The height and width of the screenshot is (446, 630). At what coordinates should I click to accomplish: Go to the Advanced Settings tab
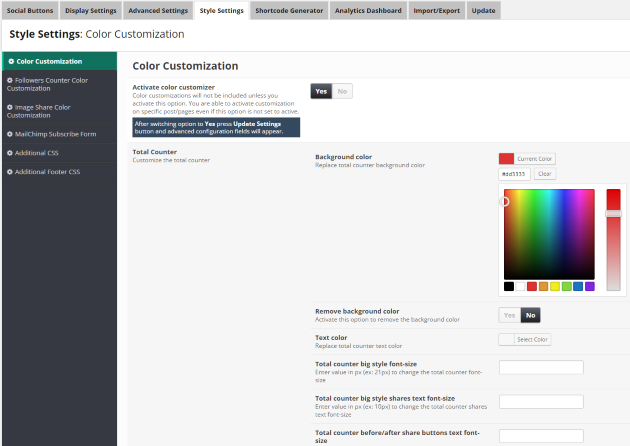click(158, 10)
